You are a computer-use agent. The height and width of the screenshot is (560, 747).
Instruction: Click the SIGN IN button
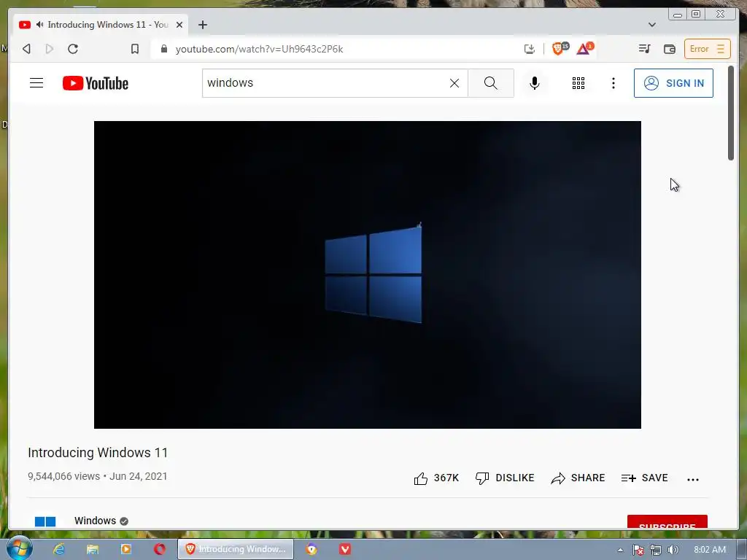pos(673,83)
